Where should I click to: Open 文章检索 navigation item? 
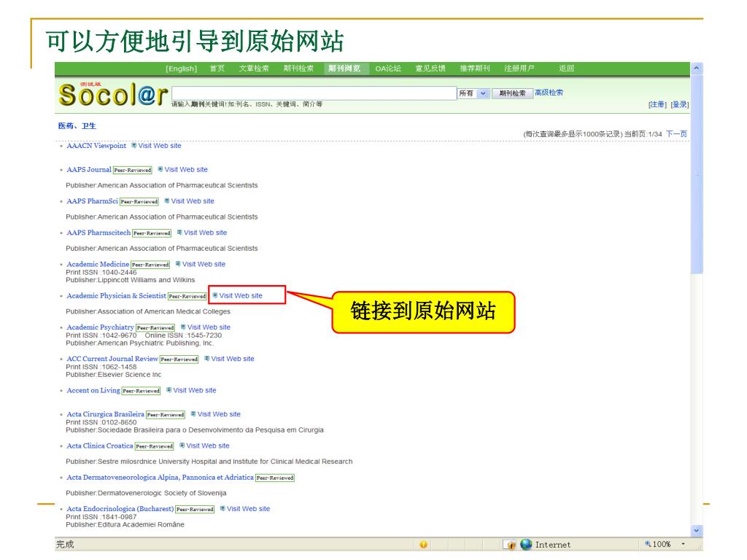pyautogui.click(x=254, y=69)
